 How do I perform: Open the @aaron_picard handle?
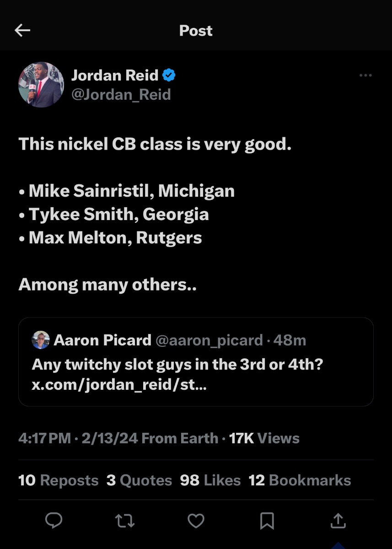point(209,340)
